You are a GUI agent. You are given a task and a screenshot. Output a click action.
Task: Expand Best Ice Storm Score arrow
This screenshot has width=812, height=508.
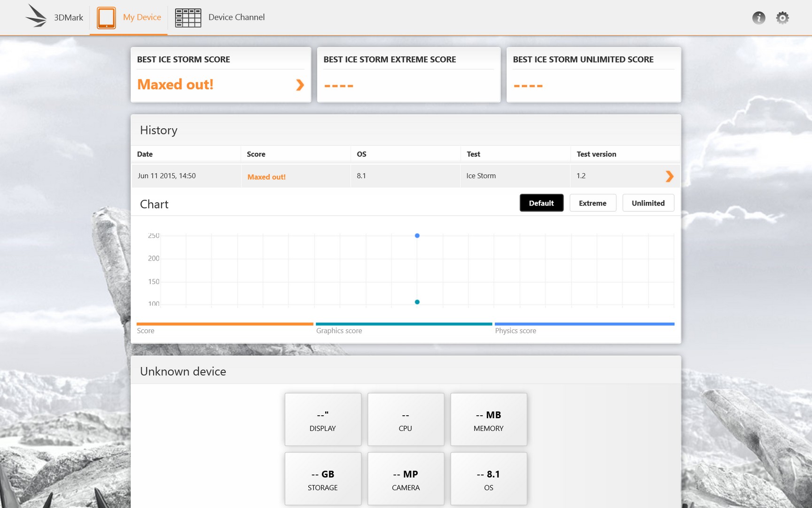click(300, 85)
